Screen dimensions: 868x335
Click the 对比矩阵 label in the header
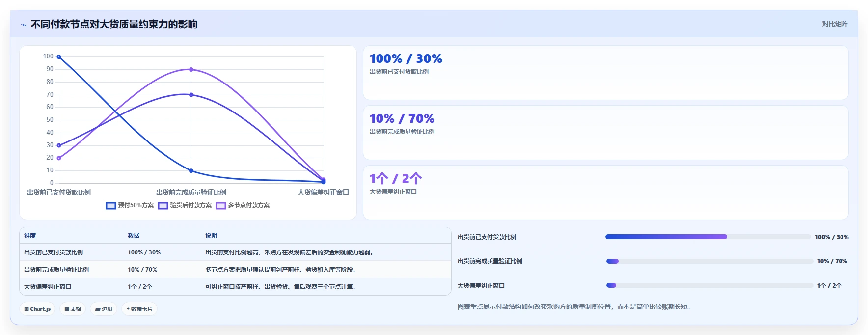(835, 24)
